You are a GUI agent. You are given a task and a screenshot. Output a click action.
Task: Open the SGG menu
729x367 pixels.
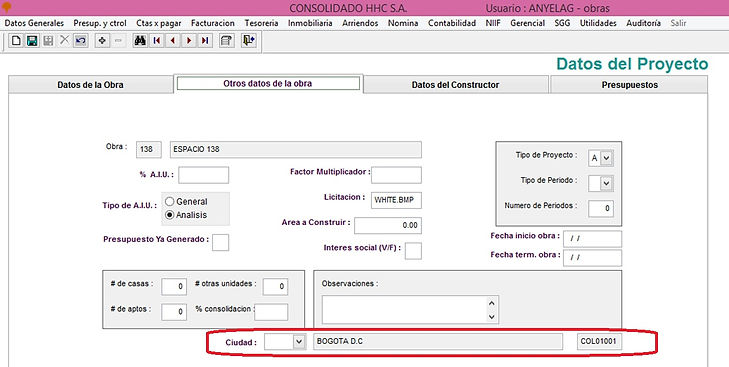pyautogui.click(x=562, y=23)
